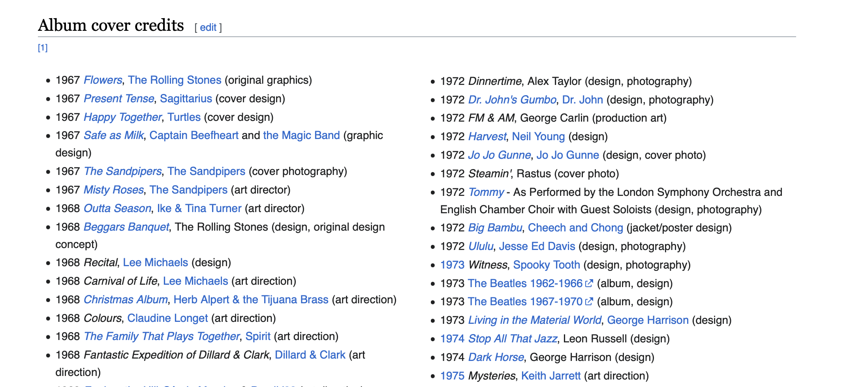Open Living in the Material World link
Viewport: 868px width, 387px height.
pyautogui.click(x=534, y=320)
